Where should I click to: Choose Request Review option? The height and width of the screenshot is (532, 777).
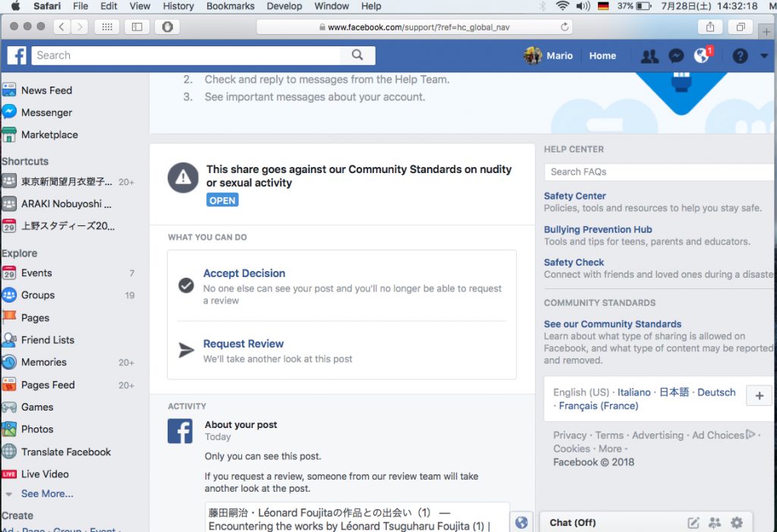(x=244, y=344)
